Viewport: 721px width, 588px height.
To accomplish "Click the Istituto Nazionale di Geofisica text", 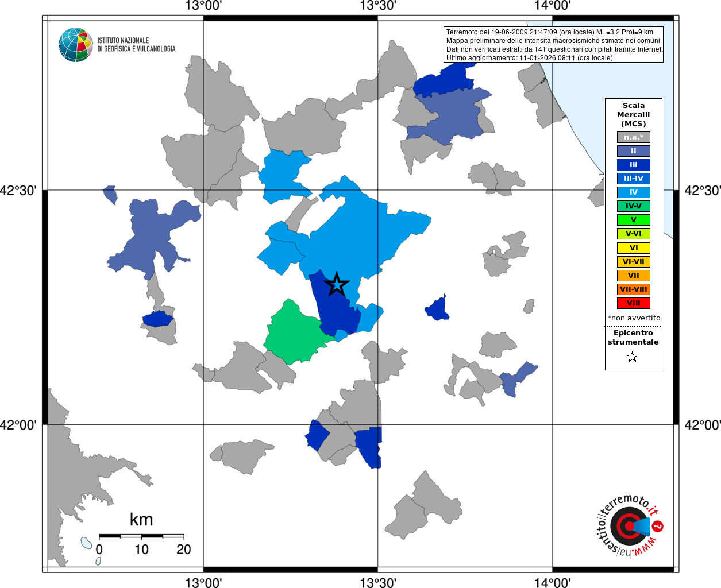I will [136, 45].
